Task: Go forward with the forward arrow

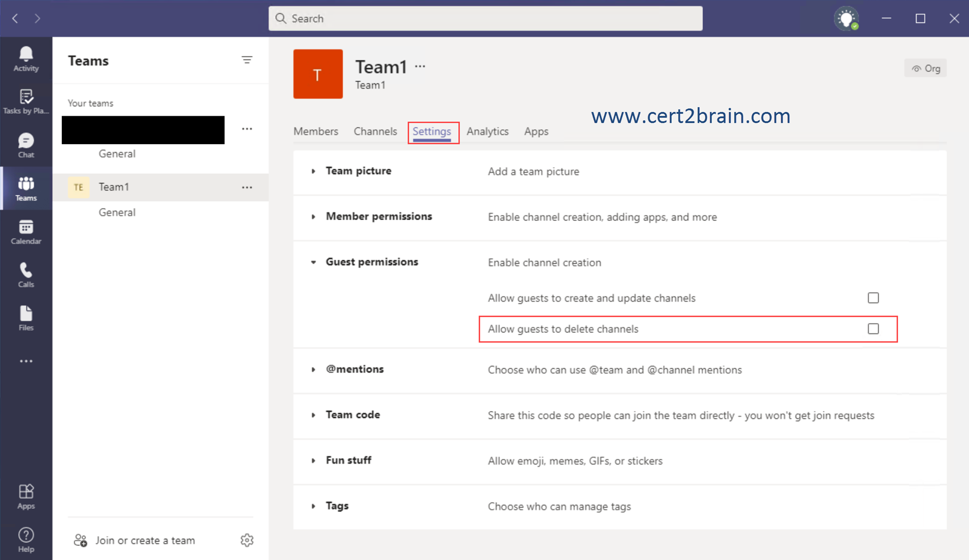Action: click(37, 18)
